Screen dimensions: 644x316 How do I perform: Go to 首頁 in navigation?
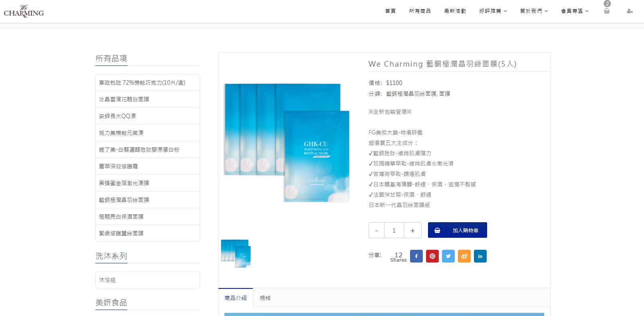coord(390,11)
